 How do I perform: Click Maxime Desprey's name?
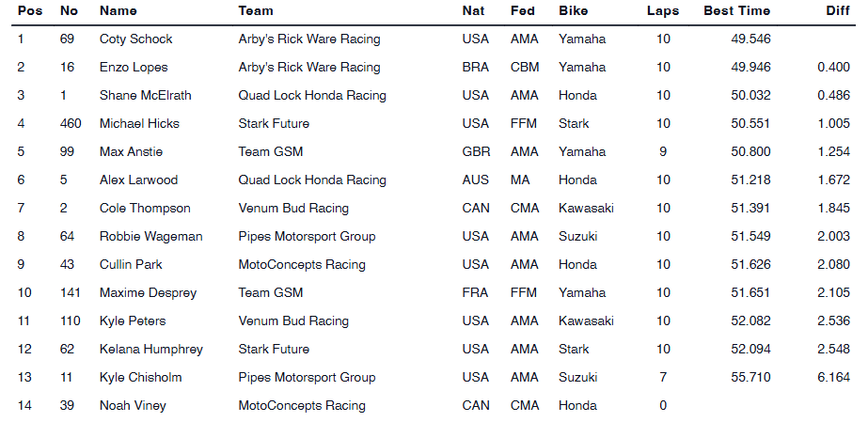[148, 293]
